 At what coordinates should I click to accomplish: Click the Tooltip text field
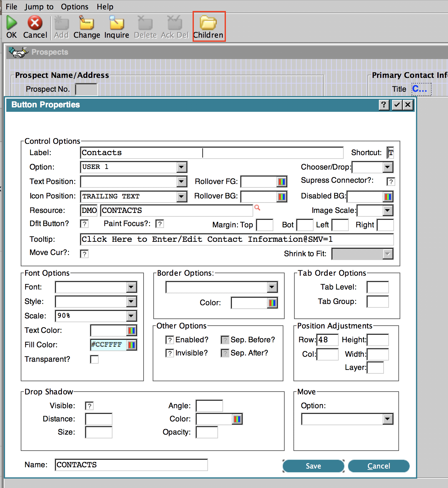point(237,239)
